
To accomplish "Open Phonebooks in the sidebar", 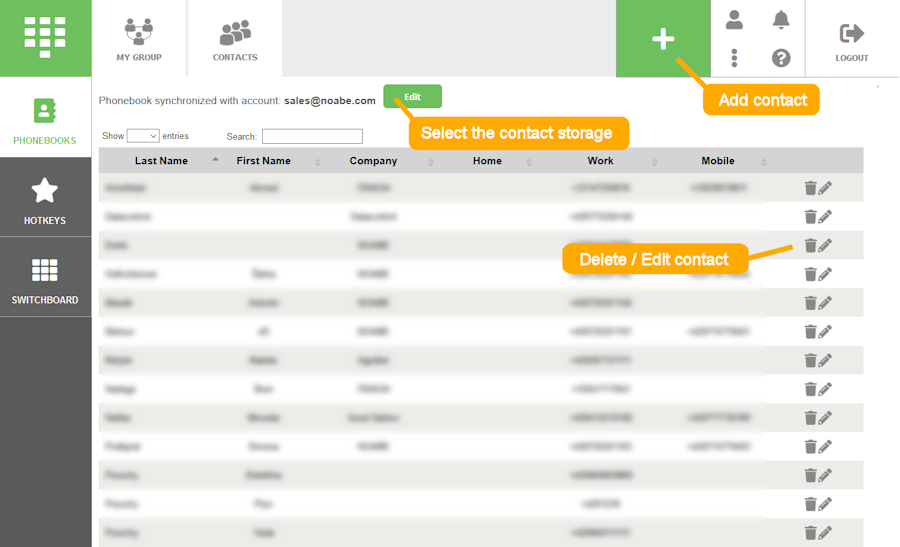I will click(x=45, y=120).
